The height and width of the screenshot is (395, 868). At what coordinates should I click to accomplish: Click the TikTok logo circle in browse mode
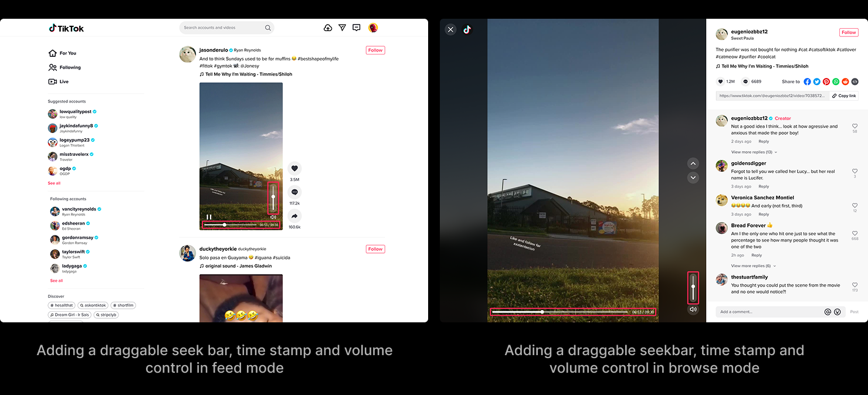click(467, 29)
